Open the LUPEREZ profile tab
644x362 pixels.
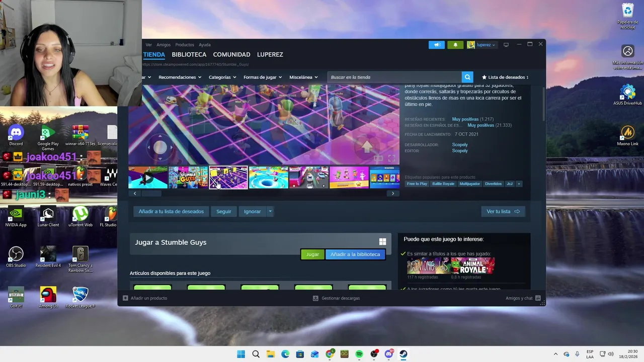click(270, 54)
